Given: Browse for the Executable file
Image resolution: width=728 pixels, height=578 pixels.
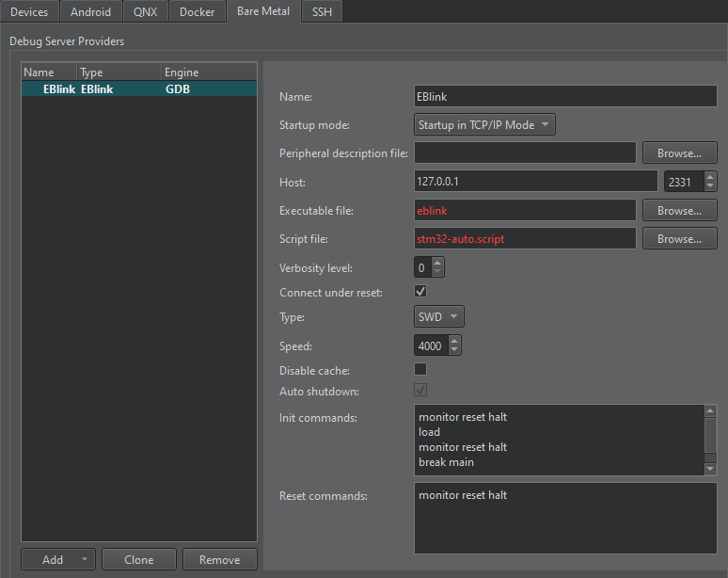Looking at the screenshot, I should [x=679, y=211].
